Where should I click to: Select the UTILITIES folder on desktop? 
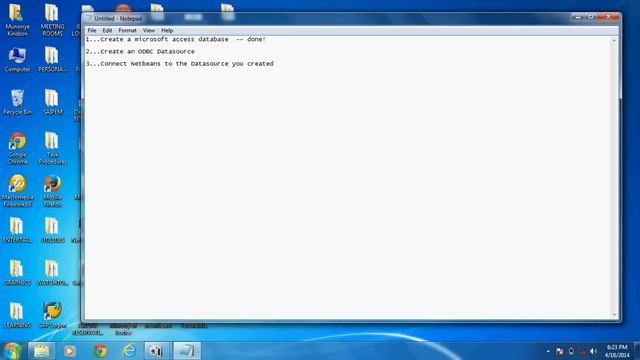tap(52, 231)
